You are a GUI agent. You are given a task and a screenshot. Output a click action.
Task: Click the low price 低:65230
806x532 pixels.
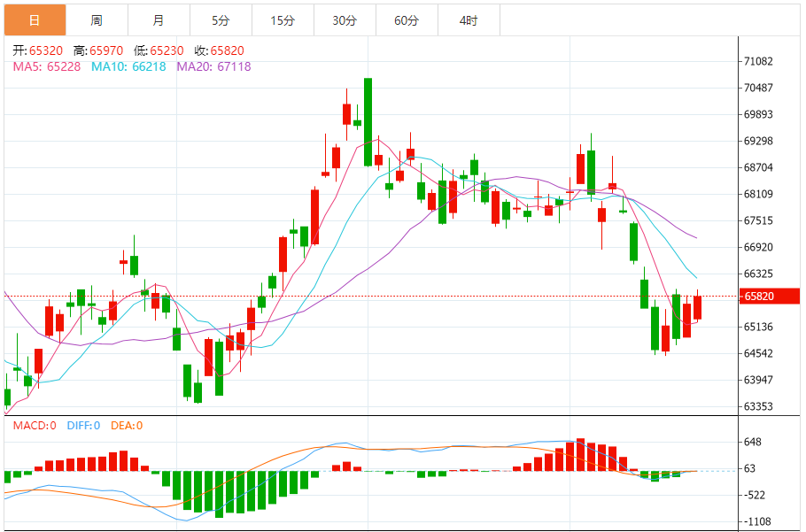pos(159,50)
